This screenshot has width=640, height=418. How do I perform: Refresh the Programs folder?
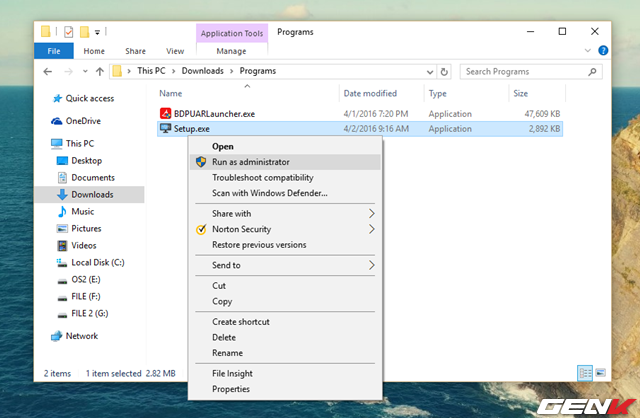pos(444,72)
